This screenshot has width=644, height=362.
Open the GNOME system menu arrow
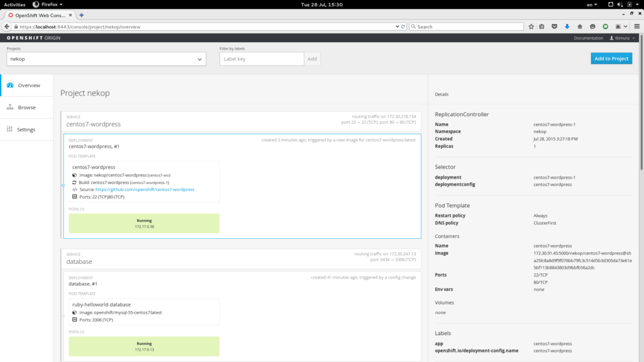[637, 4]
